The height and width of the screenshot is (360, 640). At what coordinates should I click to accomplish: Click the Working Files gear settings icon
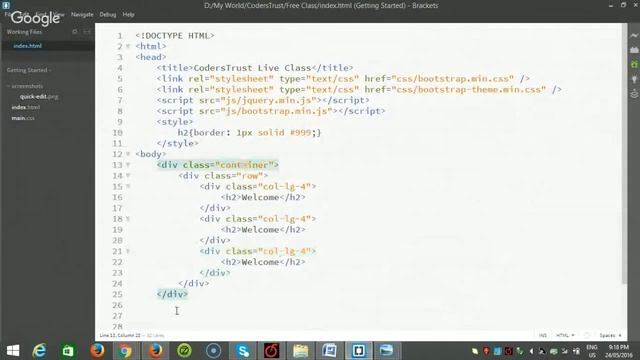click(75, 31)
